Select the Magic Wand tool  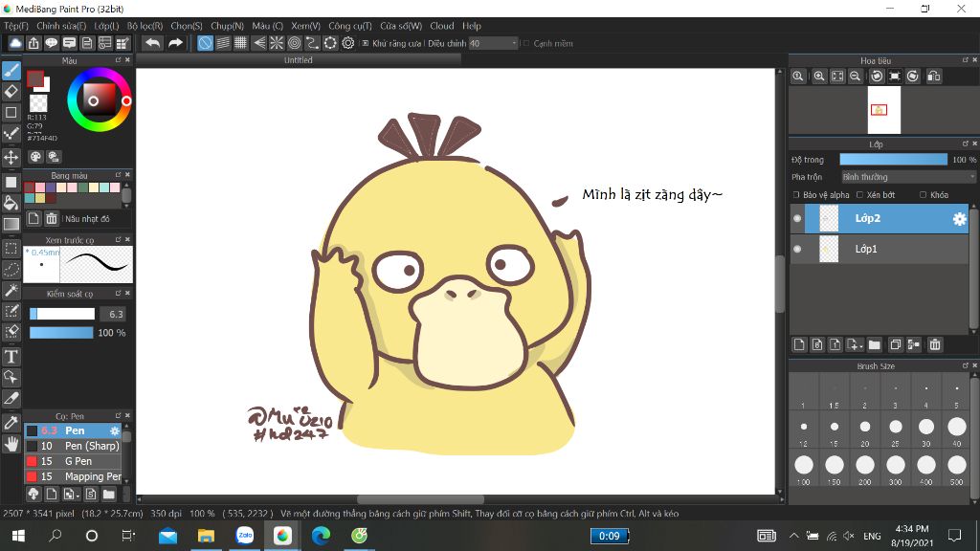click(11, 290)
